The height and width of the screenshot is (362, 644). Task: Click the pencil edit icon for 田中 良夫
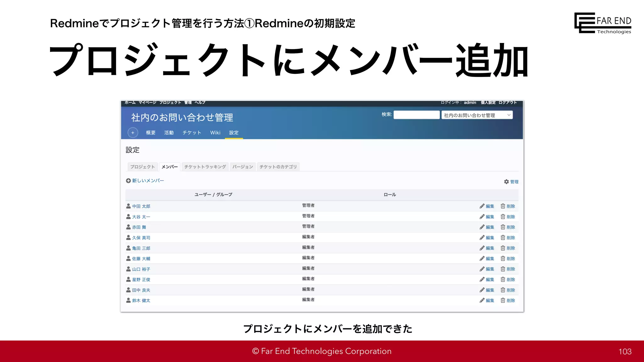(x=482, y=290)
